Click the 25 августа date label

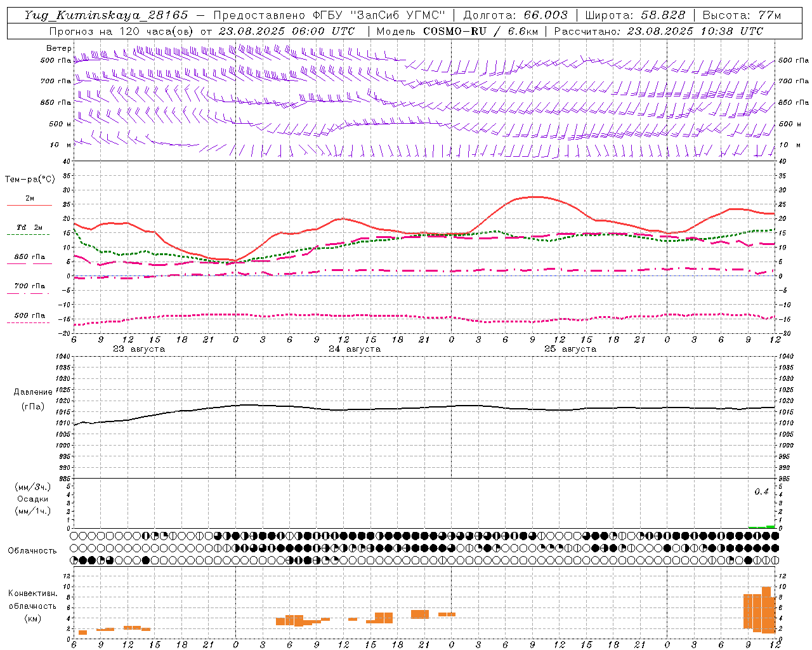(570, 349)
